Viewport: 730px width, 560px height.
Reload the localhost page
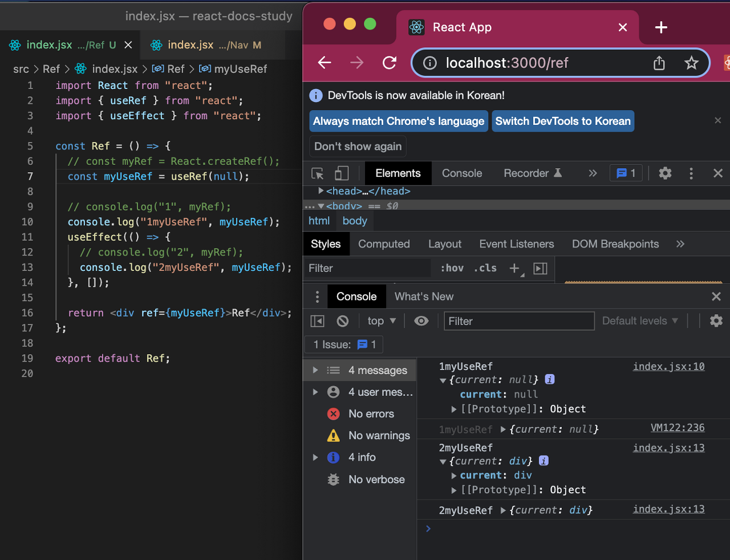click(390, 63)
